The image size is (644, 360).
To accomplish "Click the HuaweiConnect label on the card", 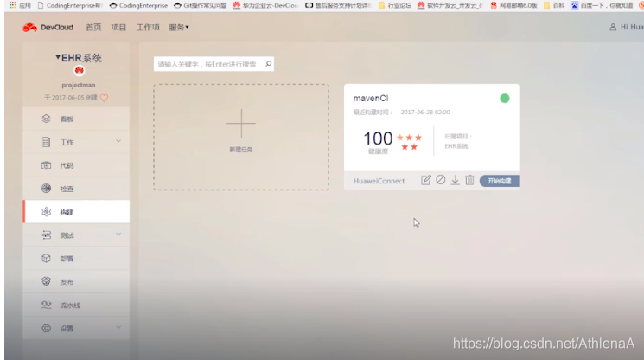I will (x=379, y=181).
